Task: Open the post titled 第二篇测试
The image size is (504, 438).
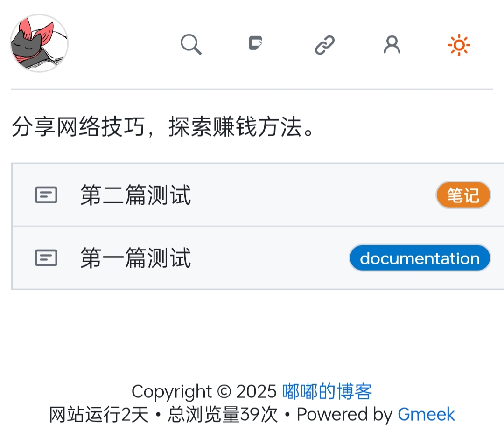Action: (136, 195)
